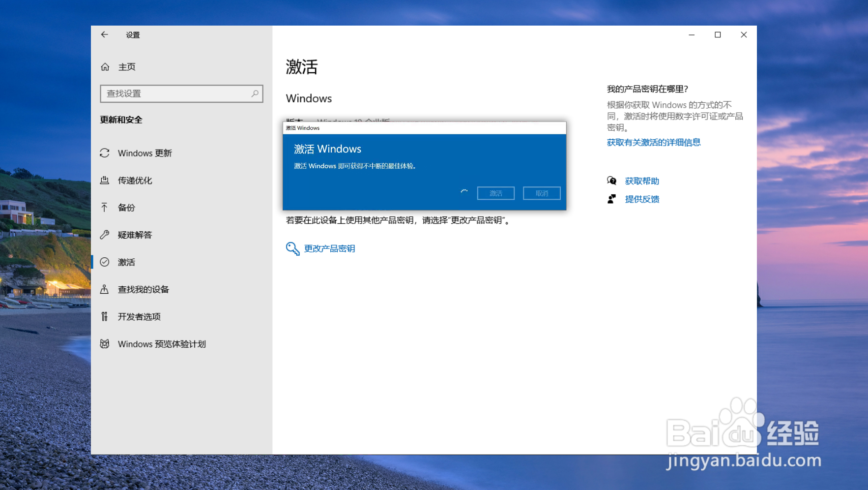Click the 提供反馈 person icon
Screen dimensions: 868x490
(x=611, y=199)
